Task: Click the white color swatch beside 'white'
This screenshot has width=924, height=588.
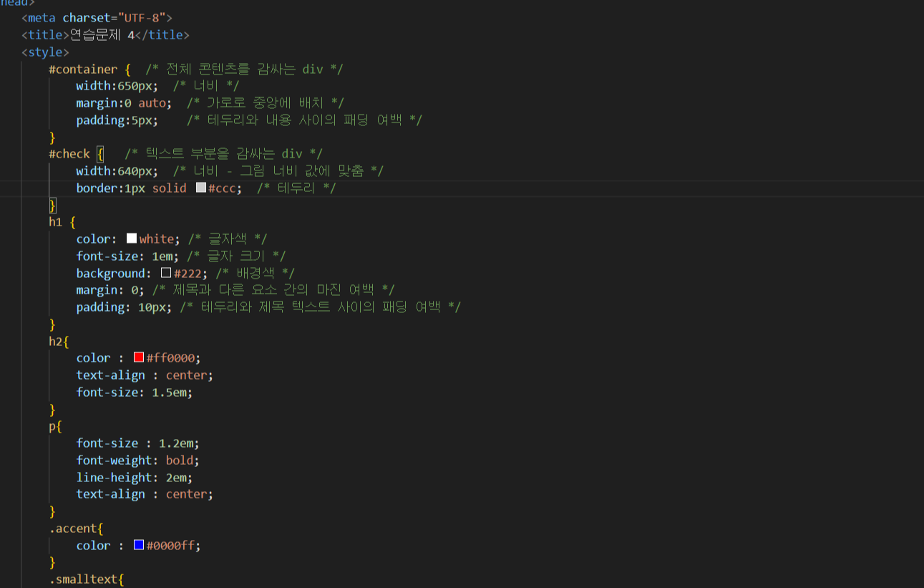Action: [131, 238]
